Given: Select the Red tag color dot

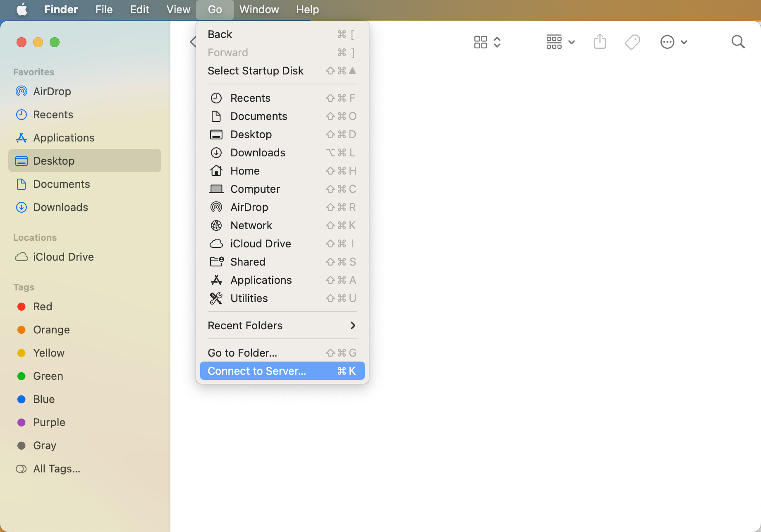Looking at the screenshot, I should coord(22,307).
